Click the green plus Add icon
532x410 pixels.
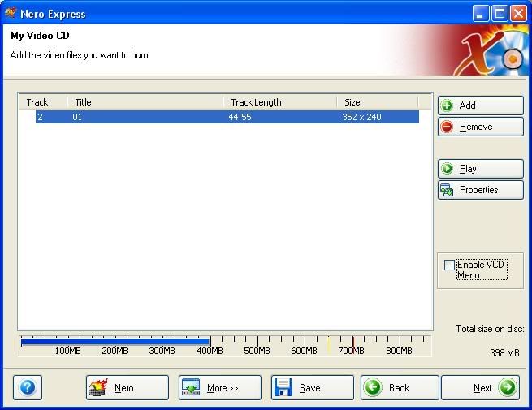tap(447, 106)
